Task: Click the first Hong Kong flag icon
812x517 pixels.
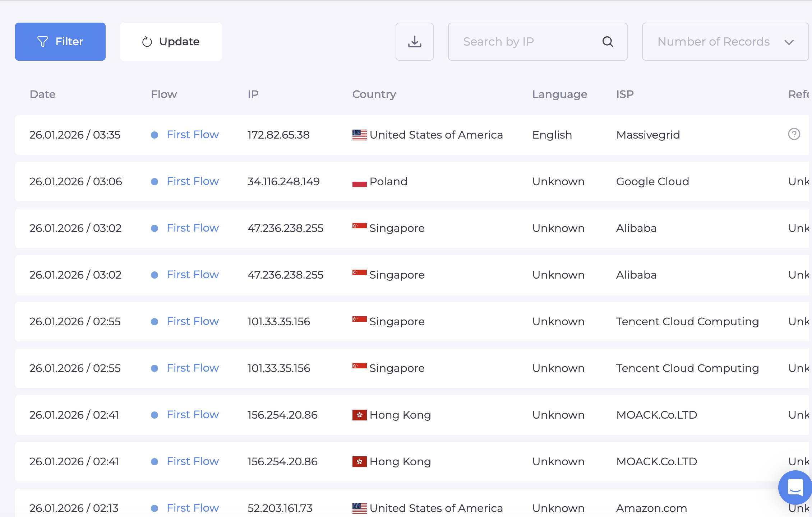Action: click(x=359, y=415)
